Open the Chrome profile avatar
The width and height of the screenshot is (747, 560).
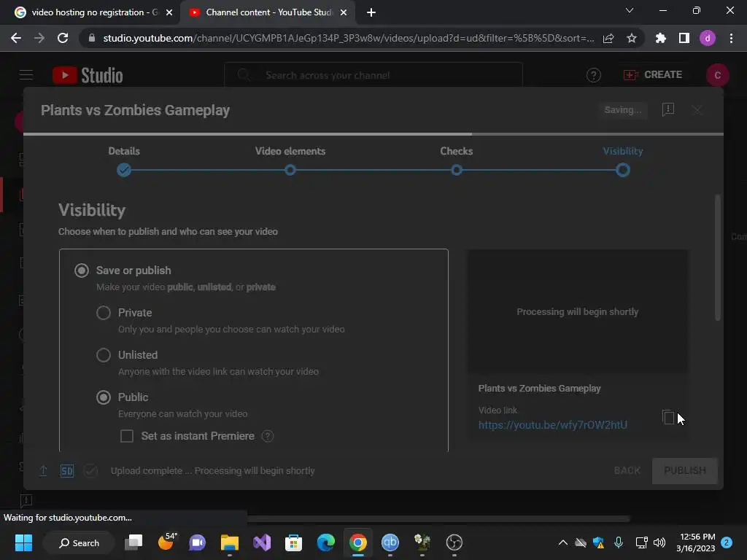[x=708, y=38]
